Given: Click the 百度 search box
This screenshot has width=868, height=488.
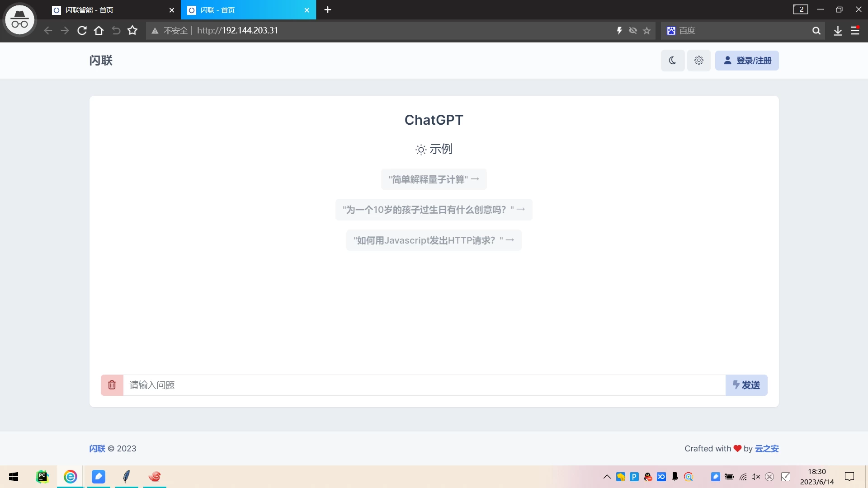Looking at the screenshot, I should tap(744, 31).
